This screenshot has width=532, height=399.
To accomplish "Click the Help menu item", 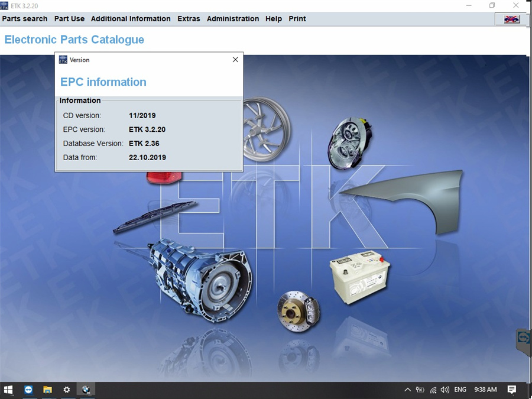I will (x=273, y=18).
